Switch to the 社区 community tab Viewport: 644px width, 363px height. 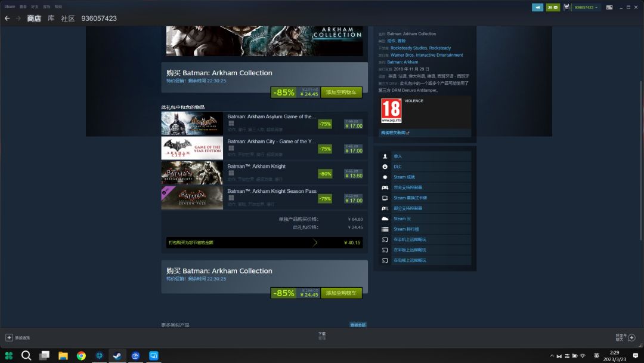[x=68, y=19]
